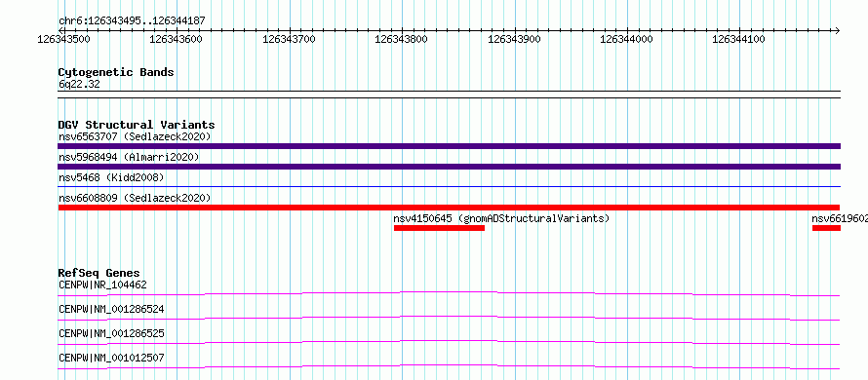The image size is (868, 380).
Task: Open the DGV Structural Variants track heading
Action: 137,125
